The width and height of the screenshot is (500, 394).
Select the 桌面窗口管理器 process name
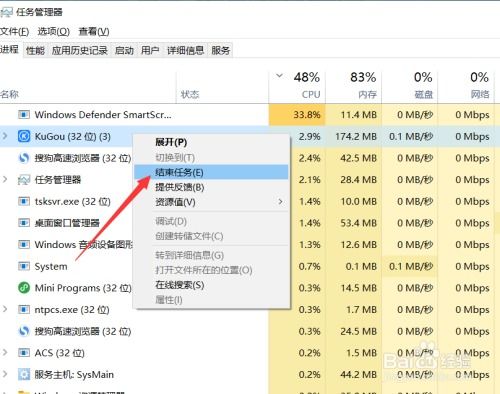click(x=67, y=223)
